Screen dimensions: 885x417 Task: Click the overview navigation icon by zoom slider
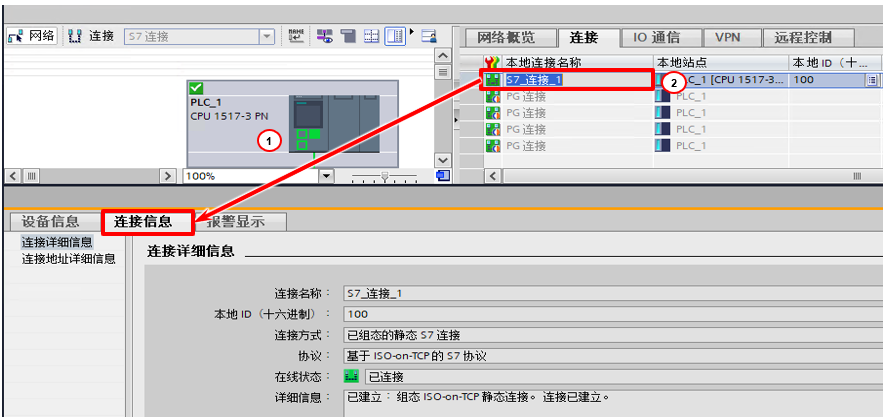pyautogui.click(x=444, y=175)
